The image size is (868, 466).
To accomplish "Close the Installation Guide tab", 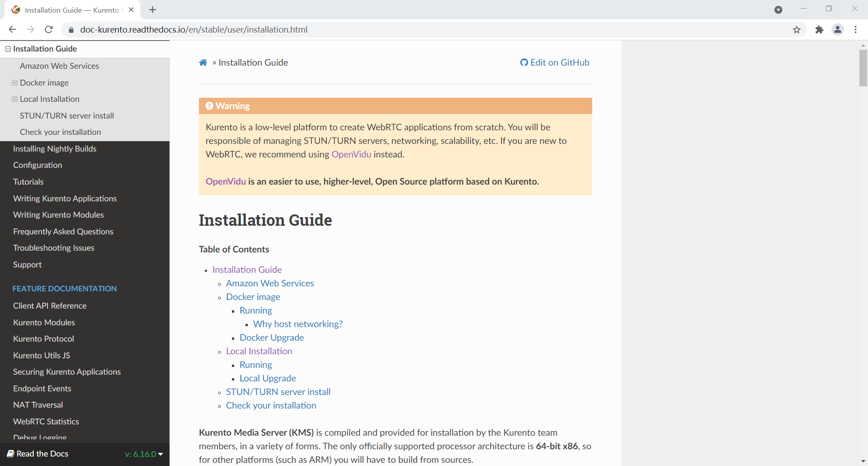I will (131, 10).
